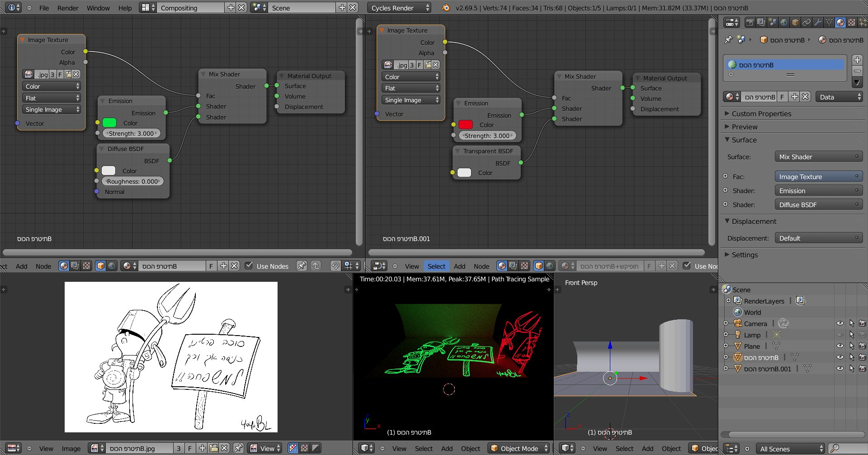The width and height of the screenshot is (868, 455).
Task: Click the Roughness field on Diffuse BSDF node
Action: [132, 181]
